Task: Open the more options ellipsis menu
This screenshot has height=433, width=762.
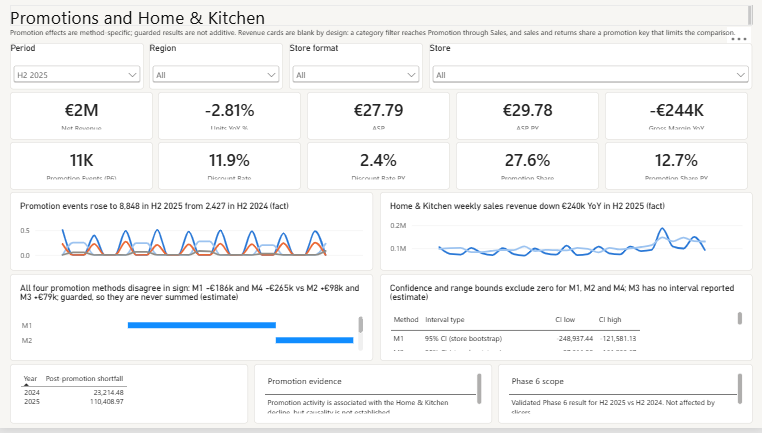Action: (x=739, y=39)
